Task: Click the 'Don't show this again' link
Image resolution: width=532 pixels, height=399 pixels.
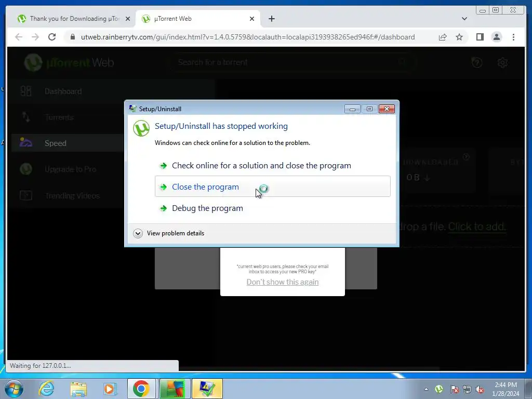Action: click(282, 282)
